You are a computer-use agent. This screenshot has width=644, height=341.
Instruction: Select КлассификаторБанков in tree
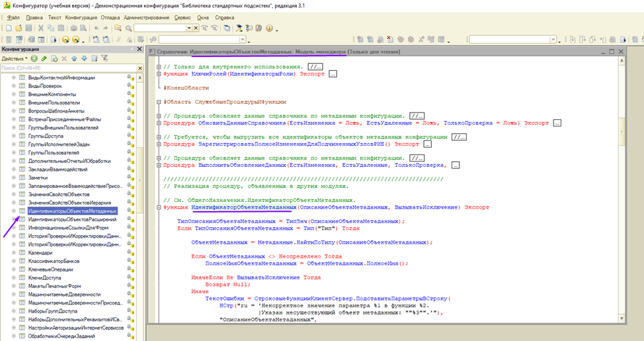pyautogui.click(x=54, y=261)
